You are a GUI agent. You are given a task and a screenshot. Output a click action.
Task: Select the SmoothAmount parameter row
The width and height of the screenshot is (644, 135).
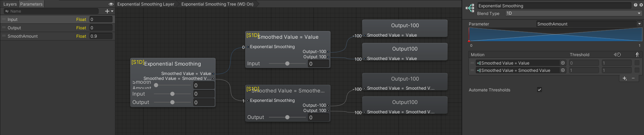coord(57,36)
